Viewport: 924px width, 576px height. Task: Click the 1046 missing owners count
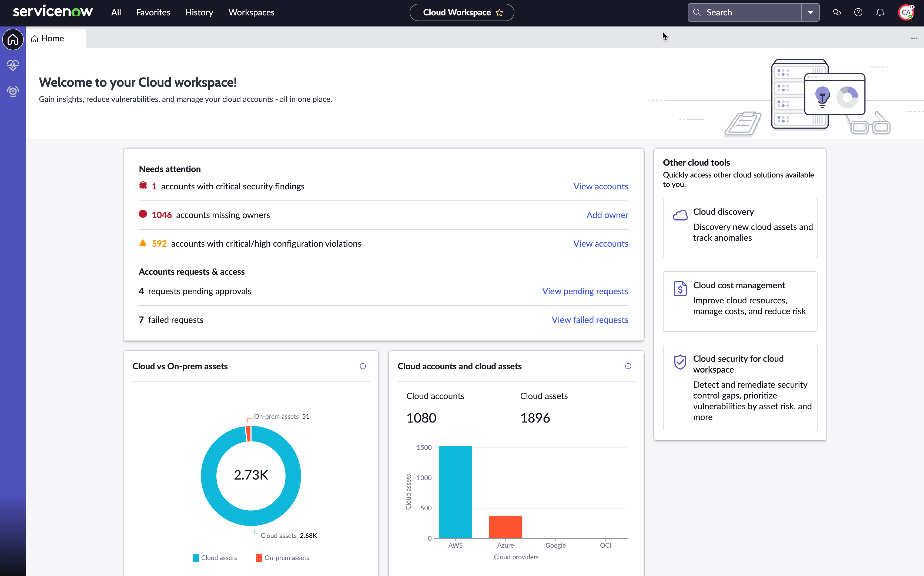[162, 215]
